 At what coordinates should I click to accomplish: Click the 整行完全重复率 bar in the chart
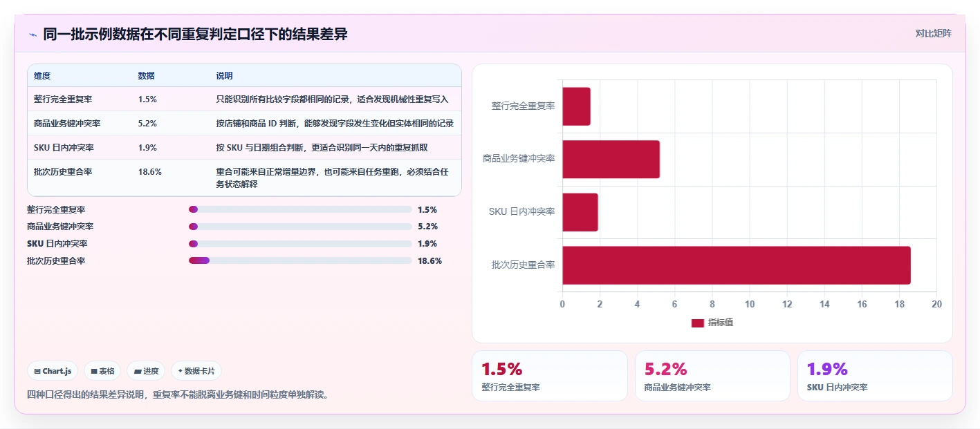[576, 106]
